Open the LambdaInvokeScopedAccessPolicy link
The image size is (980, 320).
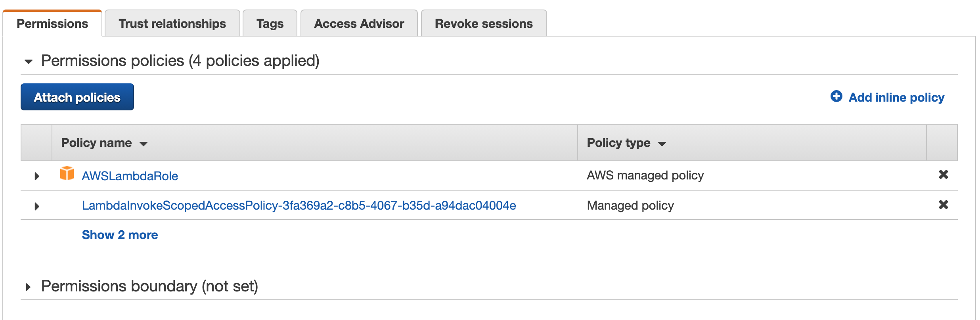(x=299, y=205)
